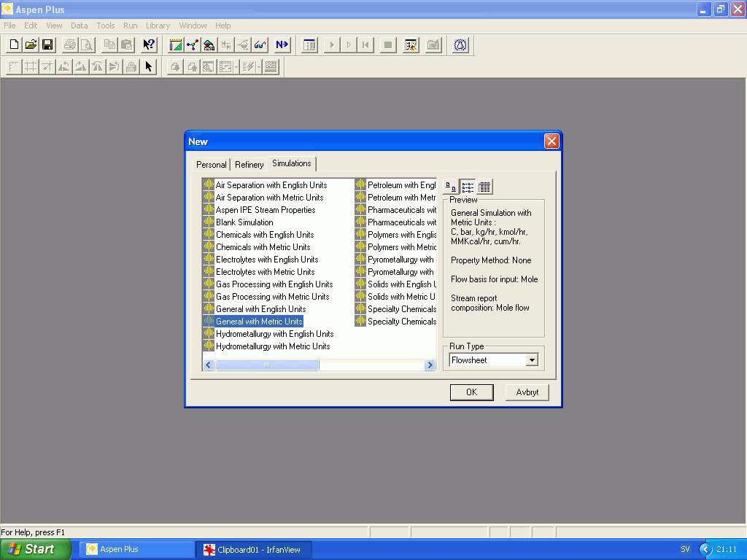Select Electrolytes with Metric Units

coord(259,271)
